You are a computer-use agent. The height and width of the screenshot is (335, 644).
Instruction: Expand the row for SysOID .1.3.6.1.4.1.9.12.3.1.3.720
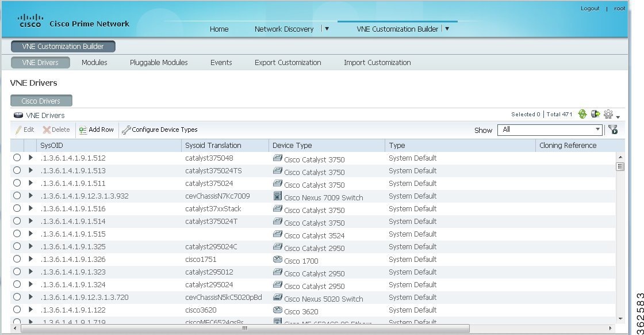coord(30,297)
